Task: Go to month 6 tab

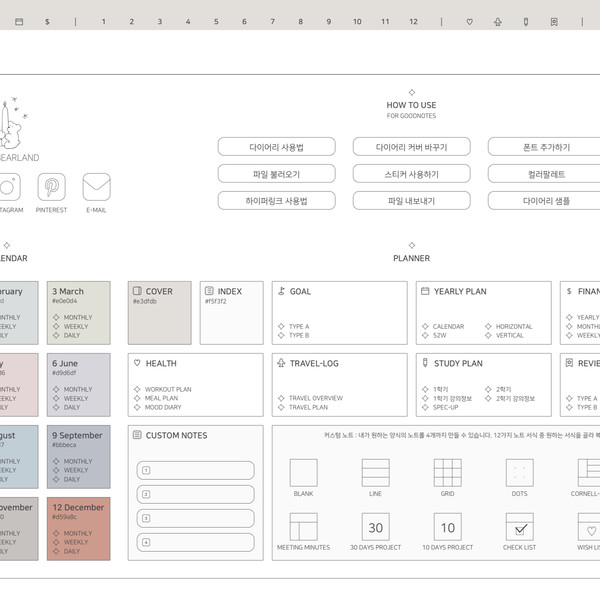Action: click(244, 22)
